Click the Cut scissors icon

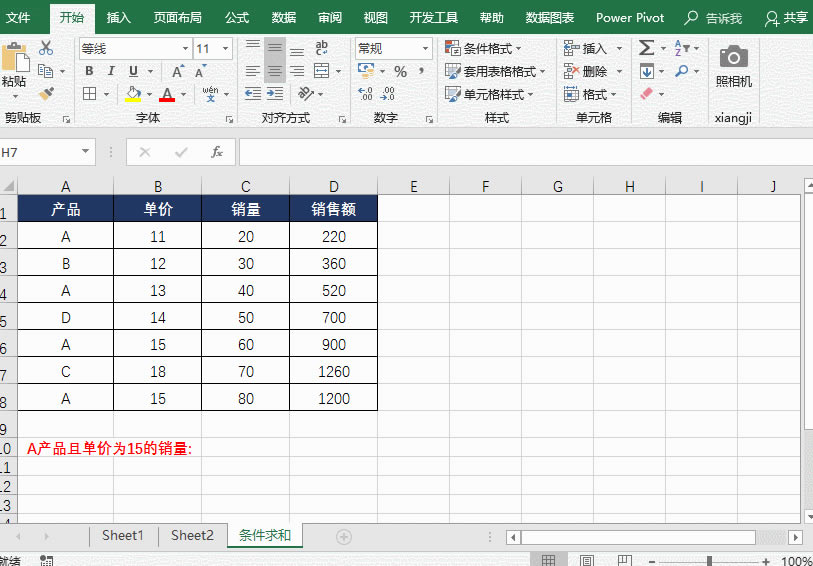(46, 48)
